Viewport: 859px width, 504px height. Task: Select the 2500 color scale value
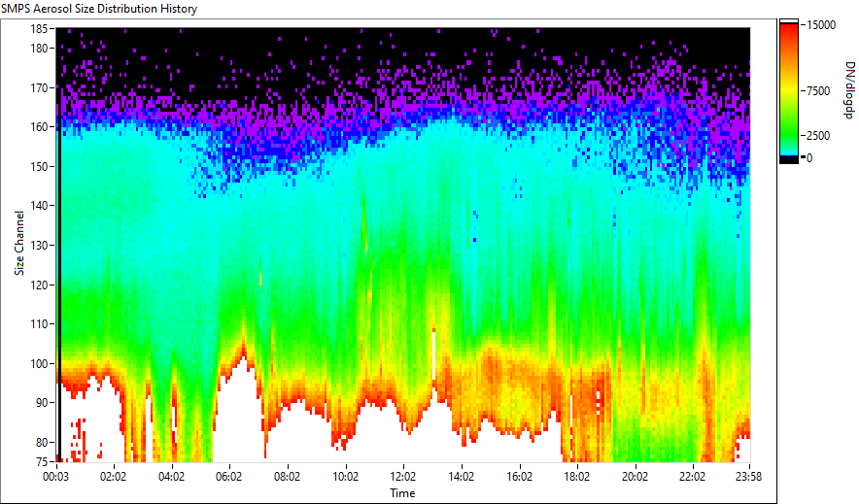[x=818, y=136]
